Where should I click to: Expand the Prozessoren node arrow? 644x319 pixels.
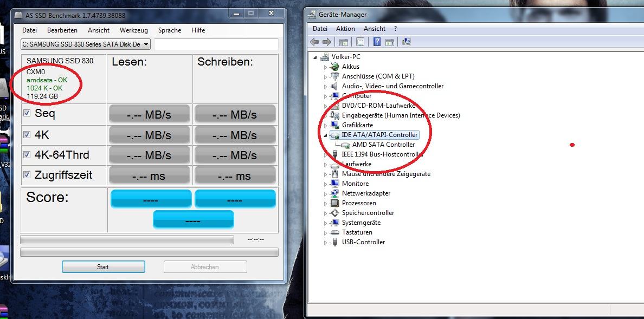point(325,203)
